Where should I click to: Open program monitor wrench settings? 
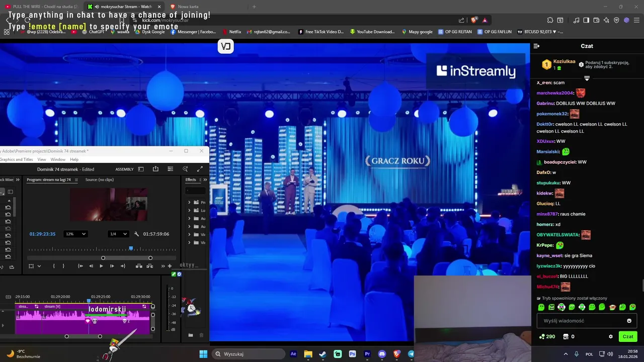point(136,234)
